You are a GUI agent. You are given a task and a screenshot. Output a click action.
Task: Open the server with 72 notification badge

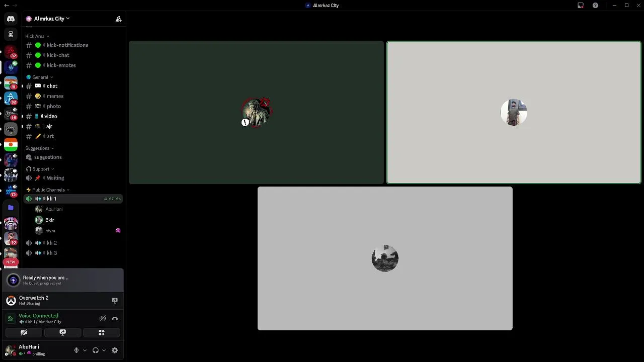coord(11,191)
